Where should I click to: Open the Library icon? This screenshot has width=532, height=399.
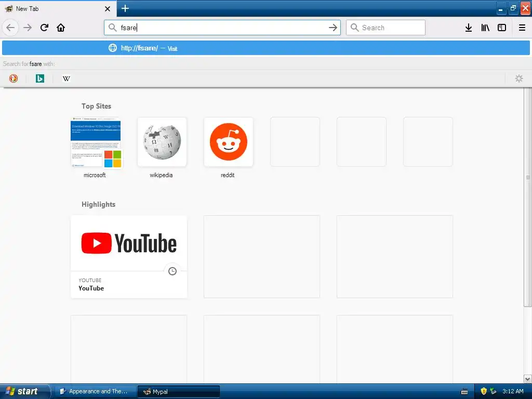pyautogui.click(x=485, y=28)
